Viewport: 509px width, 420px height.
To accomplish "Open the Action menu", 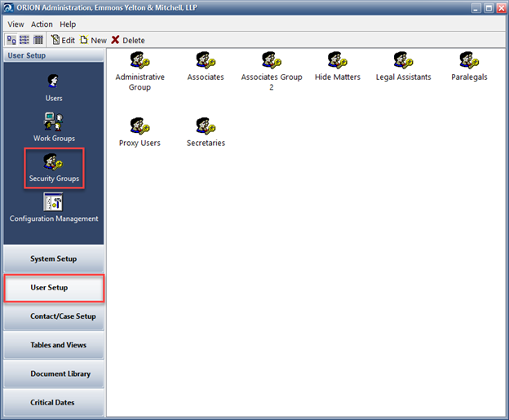I will click(x=42, y=24).
